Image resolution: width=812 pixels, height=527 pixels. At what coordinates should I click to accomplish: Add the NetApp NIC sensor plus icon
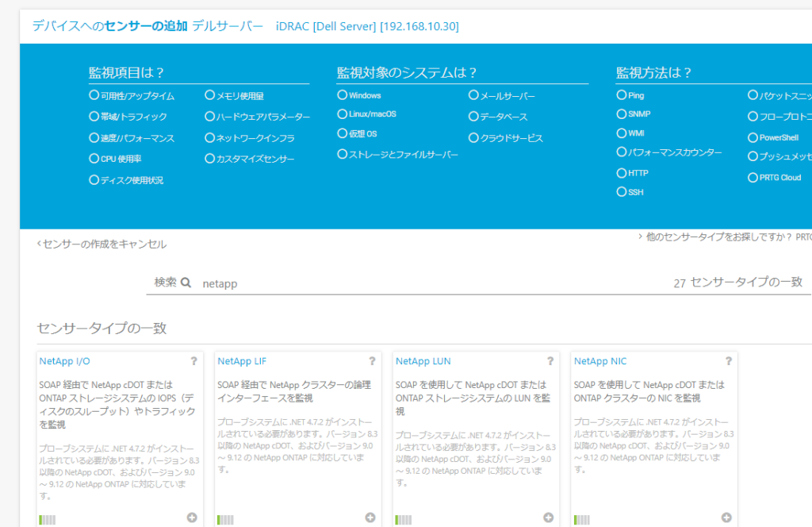click(726, 517)
